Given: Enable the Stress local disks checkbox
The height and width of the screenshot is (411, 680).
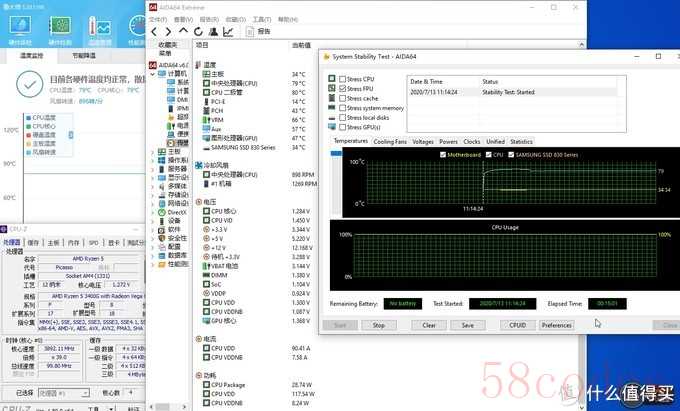Looking at the screenshot, I should [x=343, y=117].
